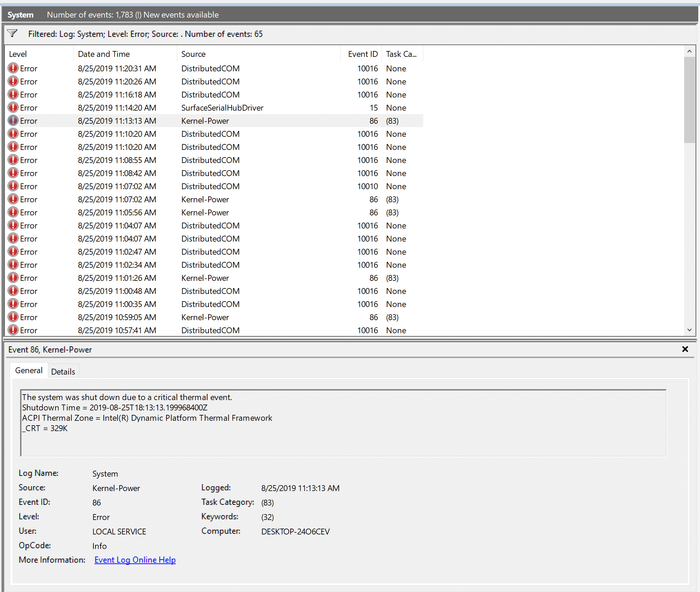Image resolution: width=700 pixels, height=592 pixels.
Task: Click the event list scrollbar thumb
Action: pos(689,100)
